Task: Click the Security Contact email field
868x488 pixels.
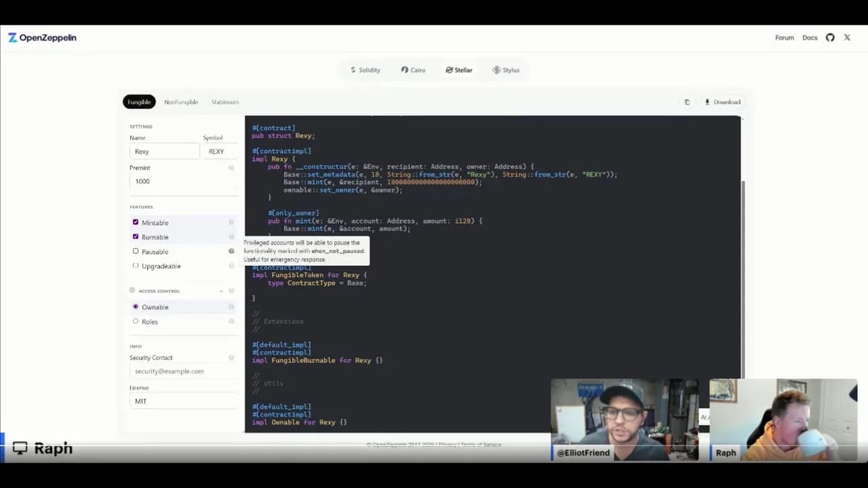Action: click(x=184, y=371)
